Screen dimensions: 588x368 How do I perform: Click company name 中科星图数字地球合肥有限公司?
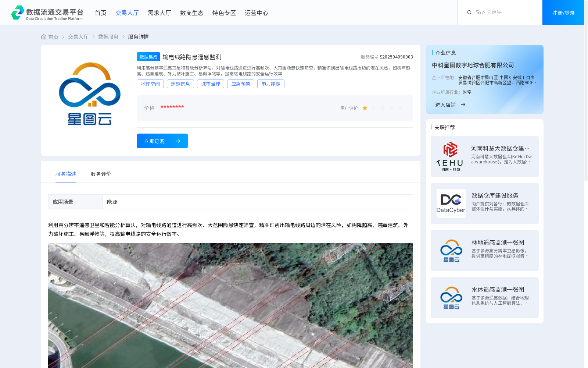473,65
